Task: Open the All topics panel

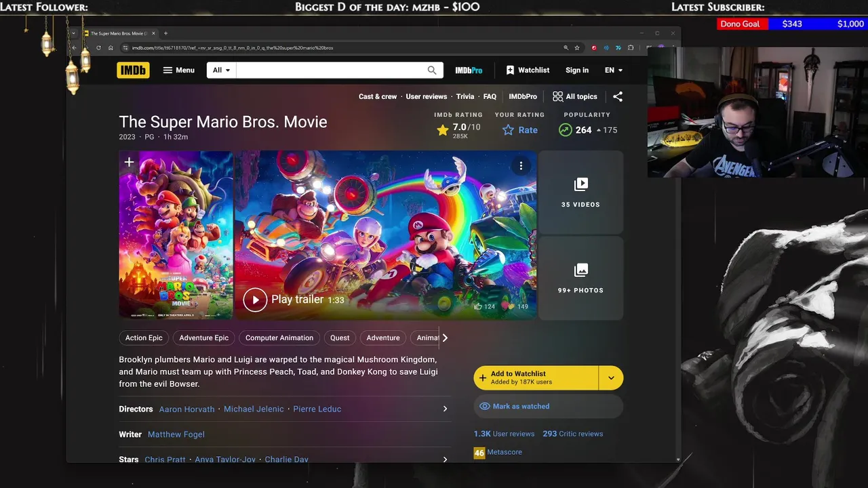Action: pyautogui.click(x=575, y=96)
